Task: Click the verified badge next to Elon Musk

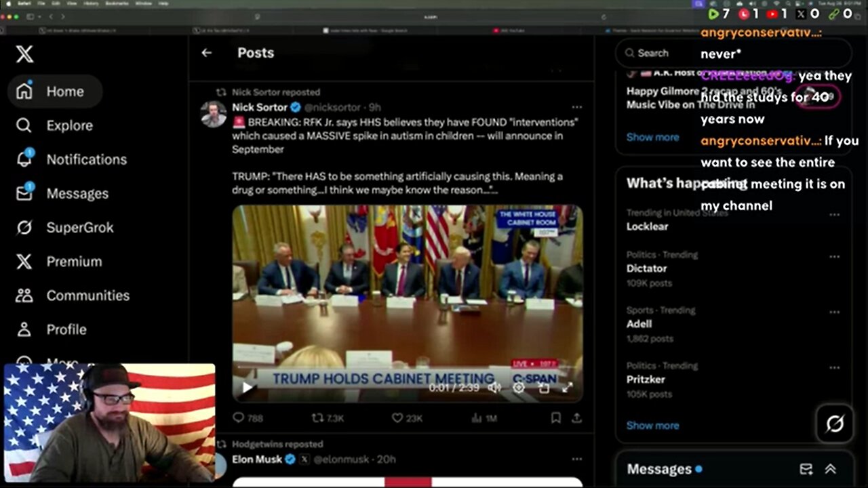Action: (290, 460)
